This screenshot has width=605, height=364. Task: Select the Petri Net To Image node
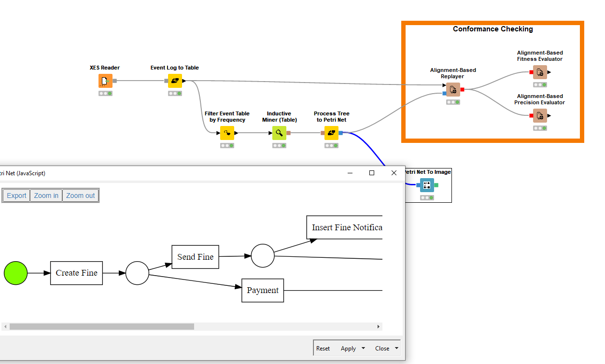pyautogui.click(x=427, y=185)
